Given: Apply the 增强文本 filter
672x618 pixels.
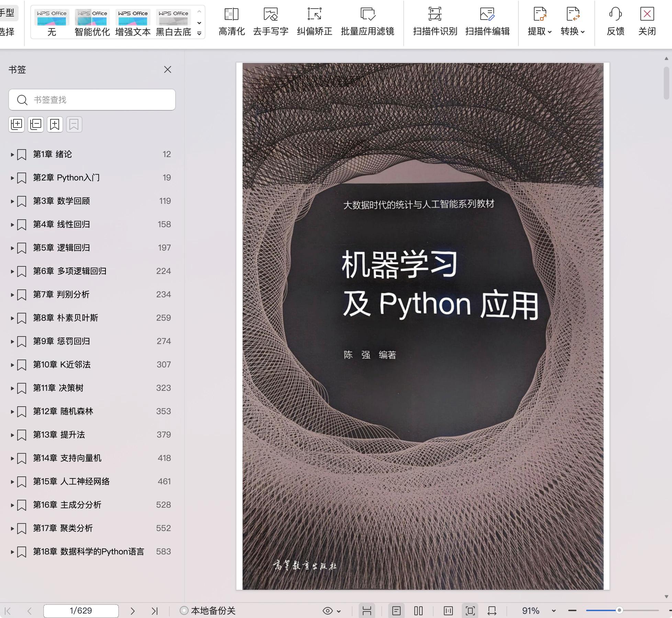Looking at the screenshot, I should point(133,23).
